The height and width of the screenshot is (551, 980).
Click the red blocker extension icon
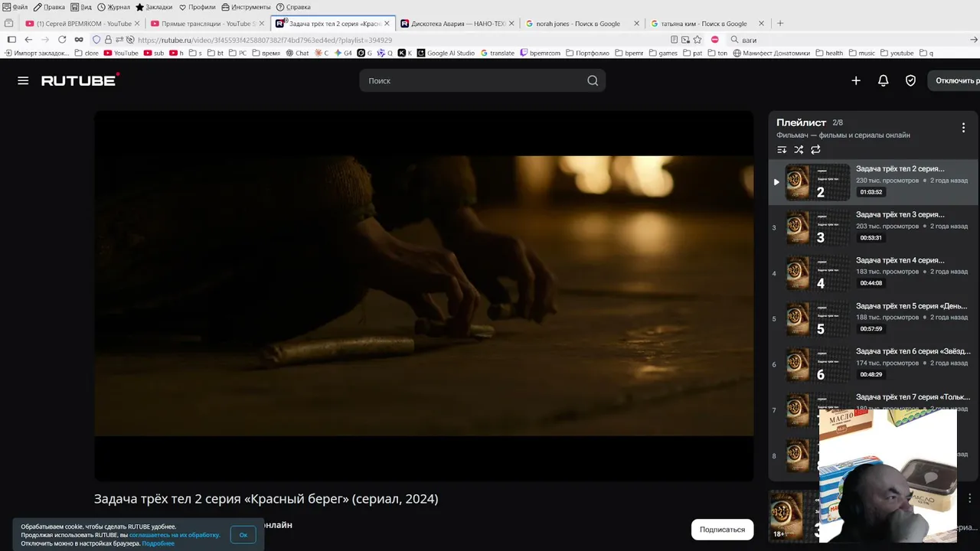(x=715, y=40)
